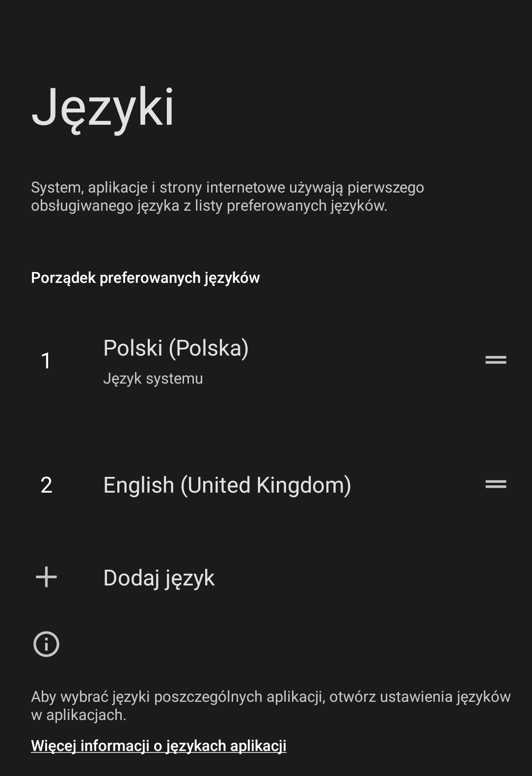Click the word Polski in the first entry
This screenshot has width=532, height=776.
pyautogui.click(x=133, y=349)
